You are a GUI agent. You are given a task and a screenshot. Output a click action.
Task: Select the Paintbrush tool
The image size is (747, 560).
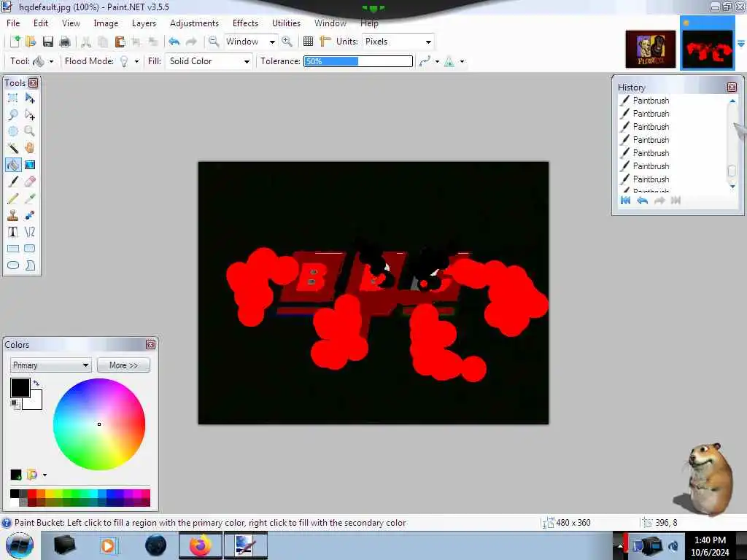tap(13, 182)
